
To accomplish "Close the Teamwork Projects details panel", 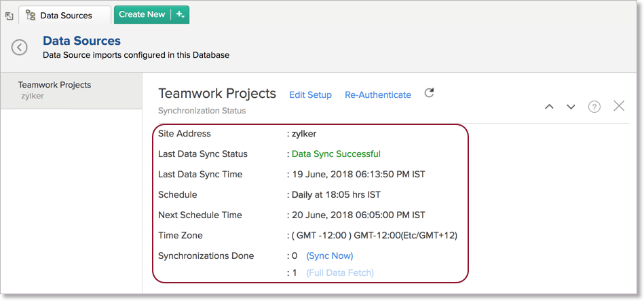I will pyautogui.click(x=619, y=106).
